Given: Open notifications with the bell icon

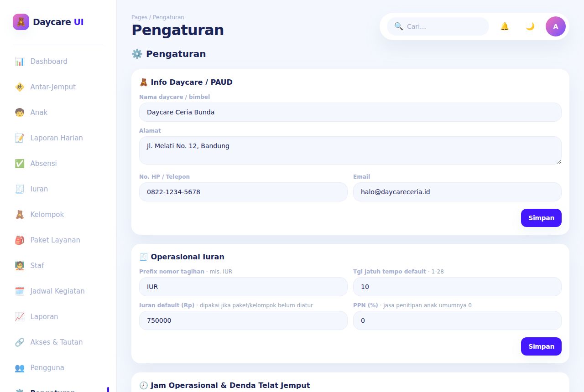Looking at the screenshot, I should click(x=505, y=26).
